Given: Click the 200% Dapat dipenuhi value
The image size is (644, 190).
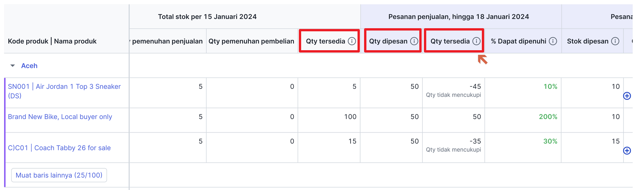Looking at the screenshot, I should click(x=548, y=117).
